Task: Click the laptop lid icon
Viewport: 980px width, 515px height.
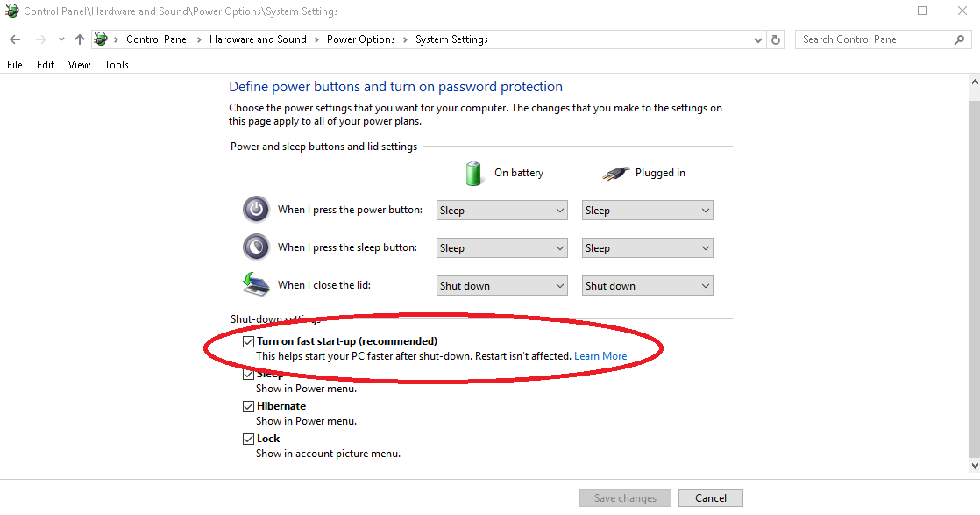Action: [256, 284]
